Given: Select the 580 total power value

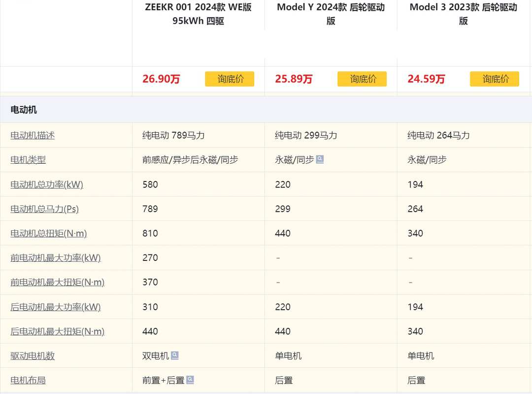Looking at the screenshot, I should [x=150, y=184].
